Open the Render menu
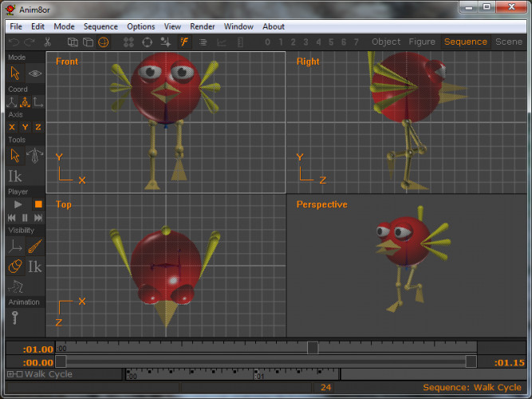 tap(203, 26)
